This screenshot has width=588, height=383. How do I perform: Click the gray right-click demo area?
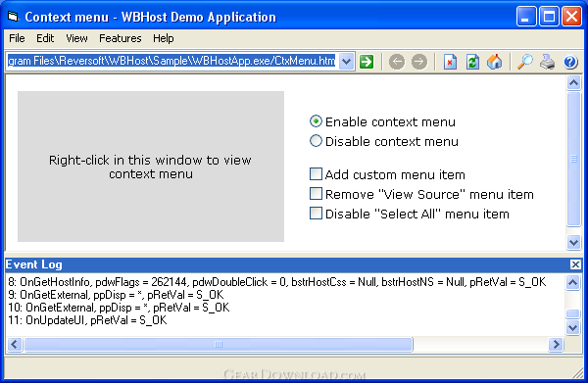coord(151,167)
